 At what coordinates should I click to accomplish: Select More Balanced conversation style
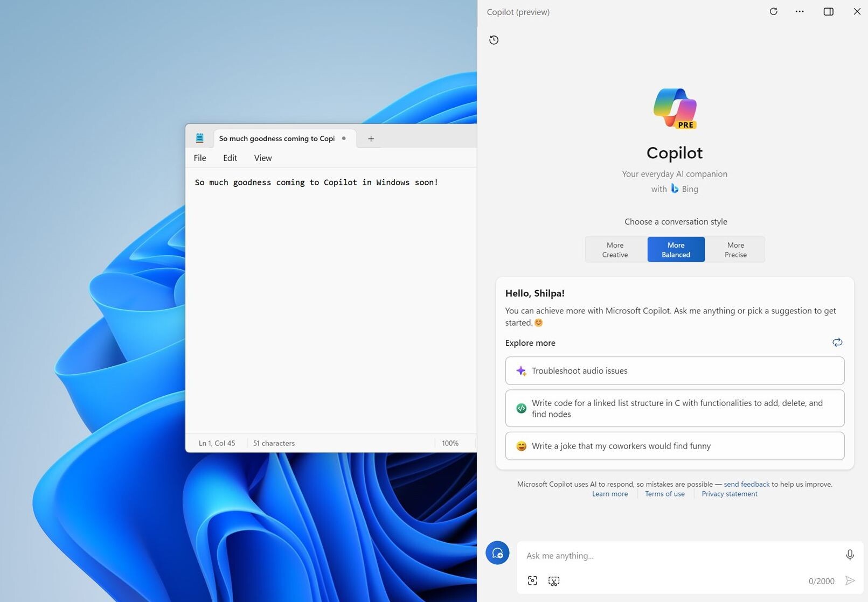click(676, 249)
